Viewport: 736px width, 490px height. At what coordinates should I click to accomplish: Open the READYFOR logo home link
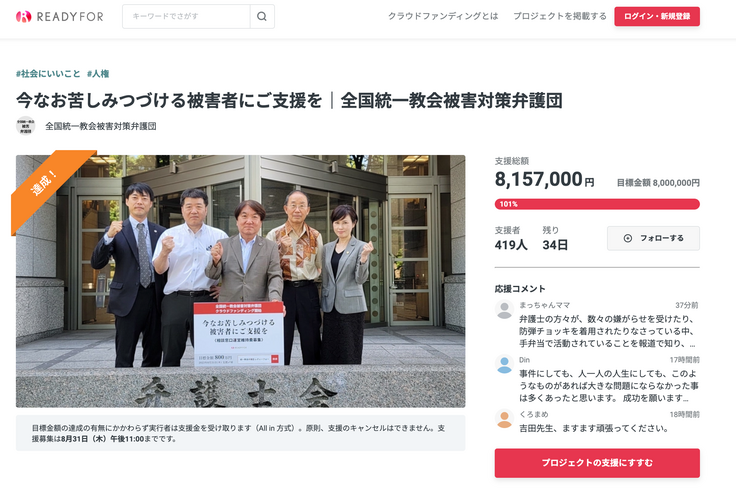click(x=60, y=16)
